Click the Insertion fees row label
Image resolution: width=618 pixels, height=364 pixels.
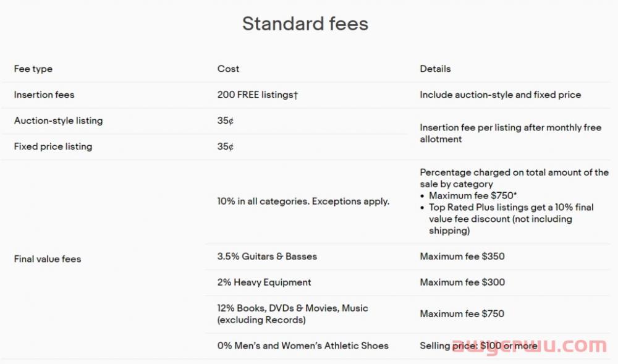click(x=44, y=95)
